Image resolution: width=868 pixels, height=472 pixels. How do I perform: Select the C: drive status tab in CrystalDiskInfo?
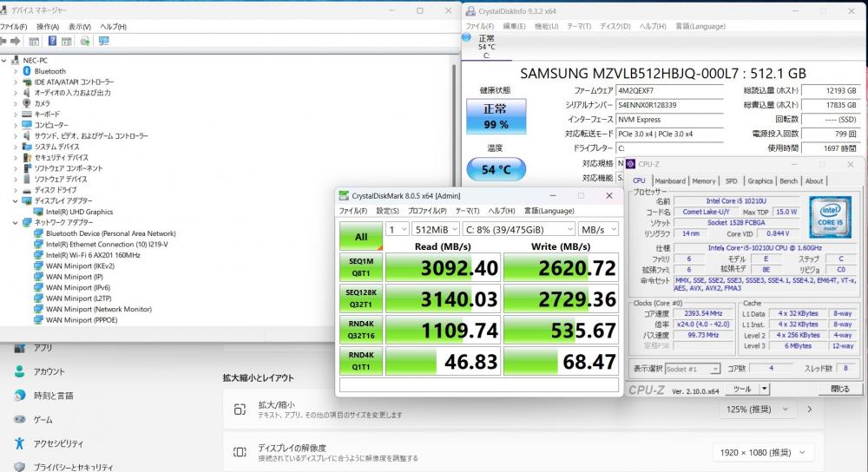486,47
